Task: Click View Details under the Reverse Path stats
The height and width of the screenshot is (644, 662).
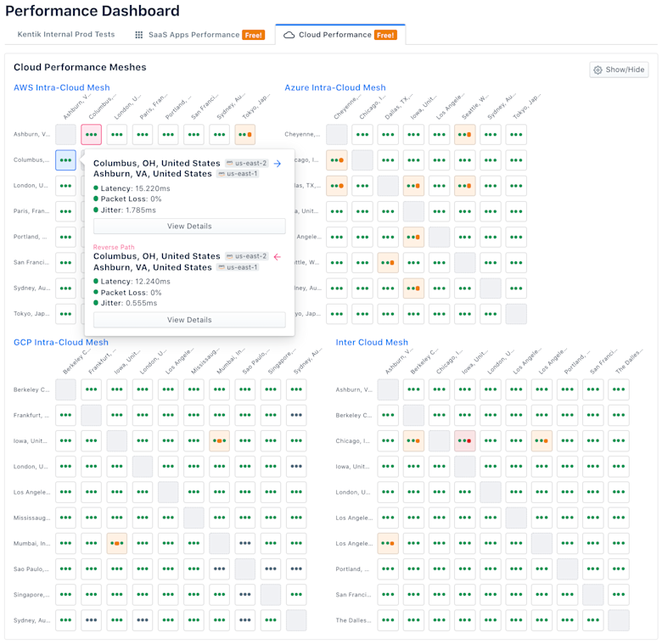Action: coord(189,320)
